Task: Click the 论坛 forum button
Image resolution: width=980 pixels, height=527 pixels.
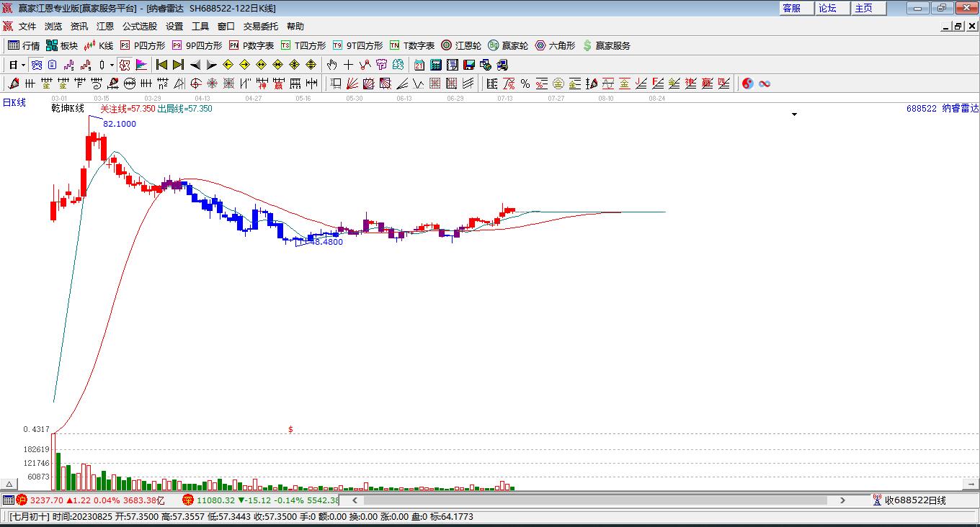Action: click(x=832, y=8)
